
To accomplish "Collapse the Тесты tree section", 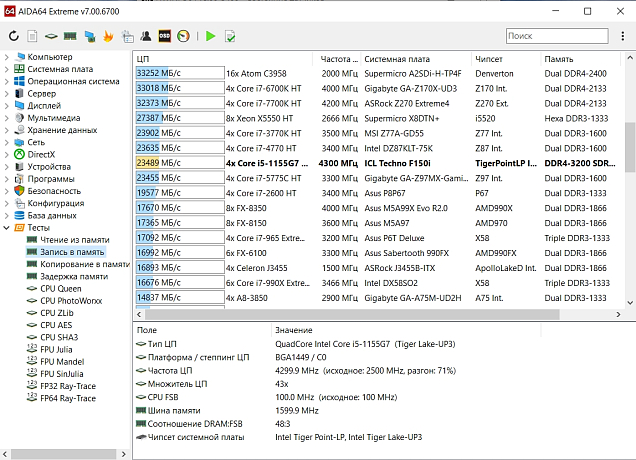I will [7, 227].
